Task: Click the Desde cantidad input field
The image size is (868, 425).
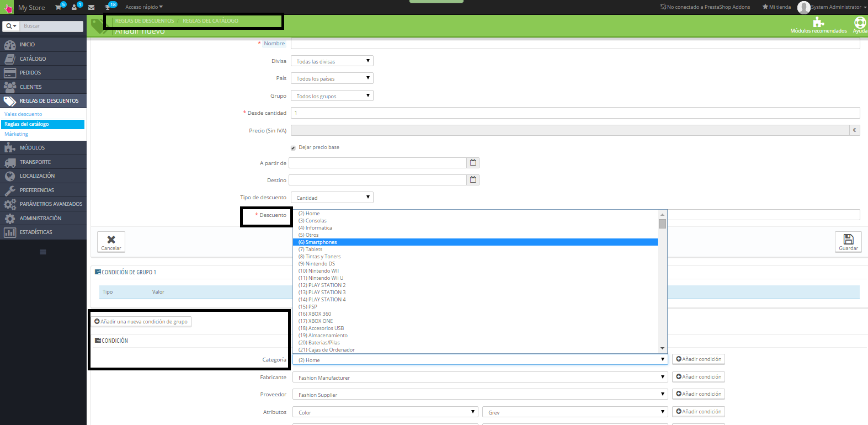Action: [x=574, y=113]
